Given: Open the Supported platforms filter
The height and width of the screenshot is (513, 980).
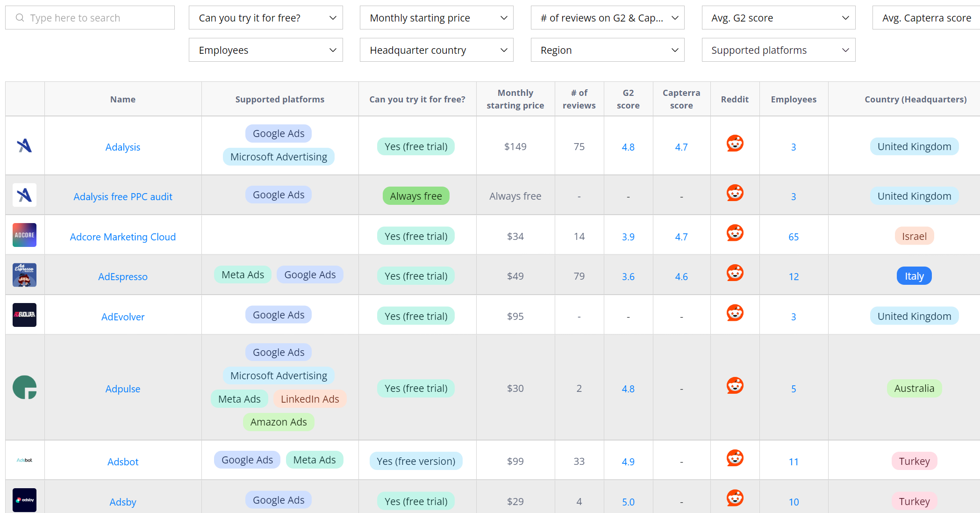Looking at the screenshot, I should [778, 50].
